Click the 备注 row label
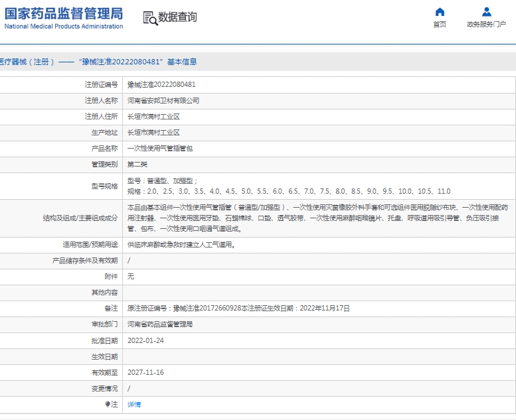This screenshot has width=516, height=420. [x=111, y=308]
